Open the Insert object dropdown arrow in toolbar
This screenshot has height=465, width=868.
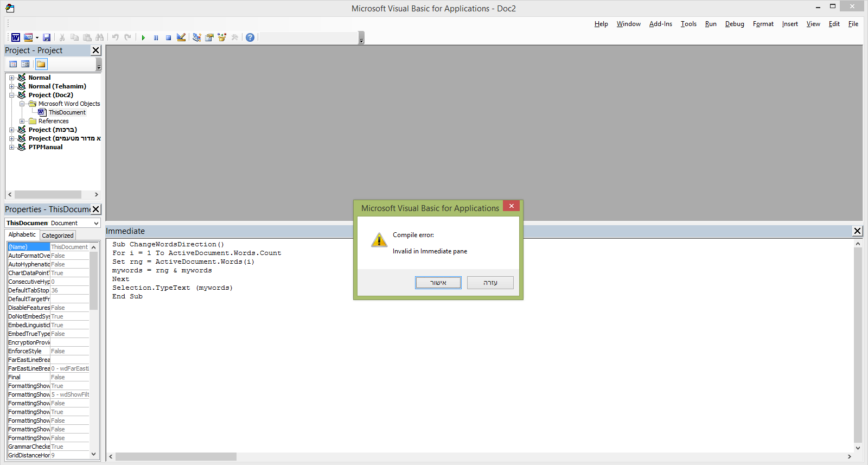click(x=37, y=37)
